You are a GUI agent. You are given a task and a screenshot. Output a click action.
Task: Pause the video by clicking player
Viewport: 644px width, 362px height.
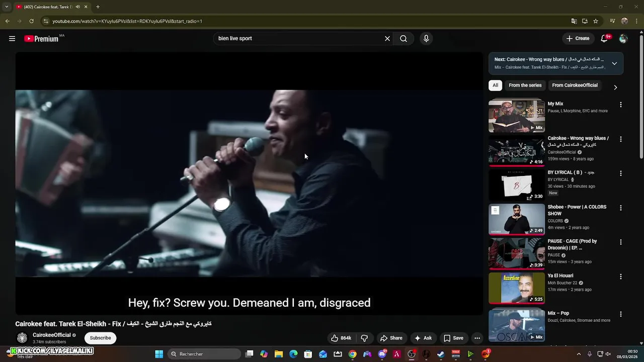[x=249, y=184]
